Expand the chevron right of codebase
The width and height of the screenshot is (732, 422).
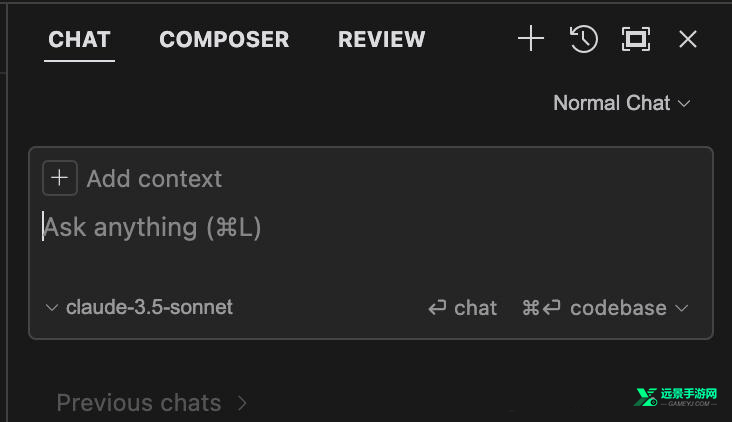[x=683, y=308]
